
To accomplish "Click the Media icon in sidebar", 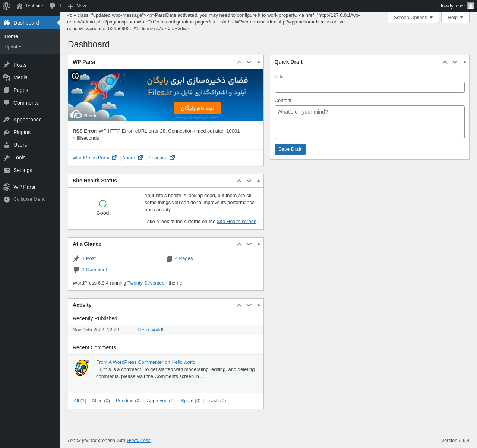I will 7,77.
